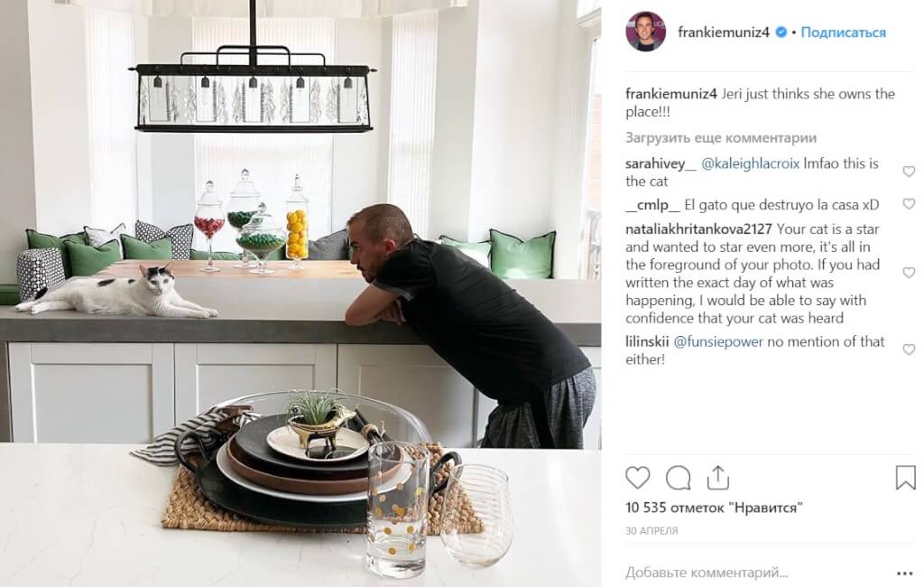Open frankiemuniz4 profile avatar
This screenshot has width=924, height=587.
point(646,32)
